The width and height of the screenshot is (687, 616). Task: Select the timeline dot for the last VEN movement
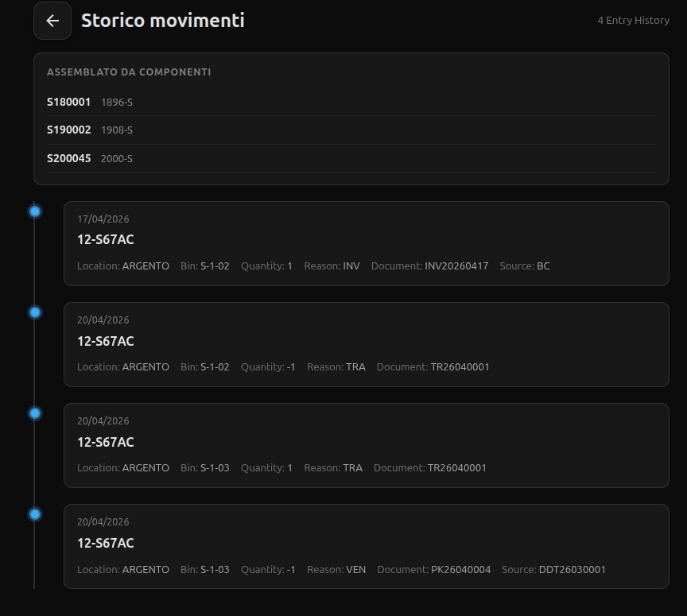(34, 513)
